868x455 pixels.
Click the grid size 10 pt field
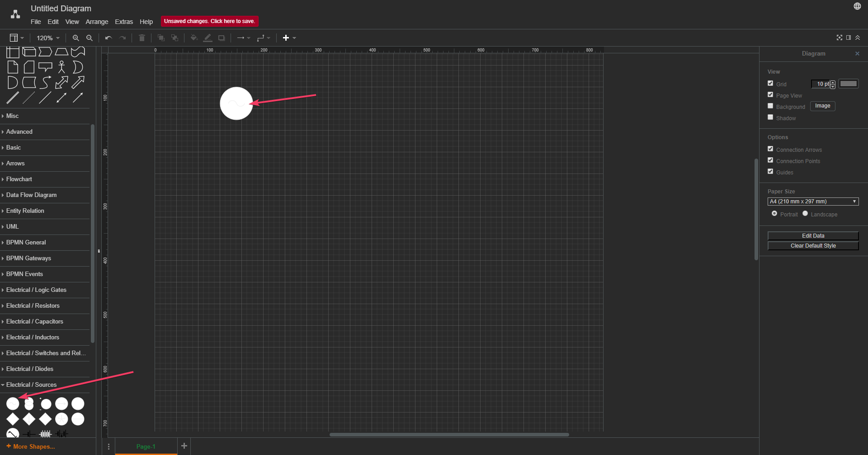pos(821,84)
